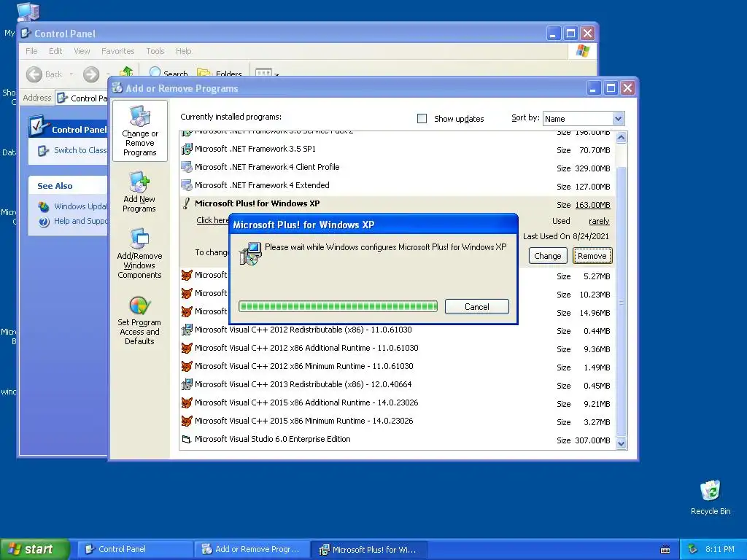Switch to Add or Remove Programs taskbar button

[252, 550]
